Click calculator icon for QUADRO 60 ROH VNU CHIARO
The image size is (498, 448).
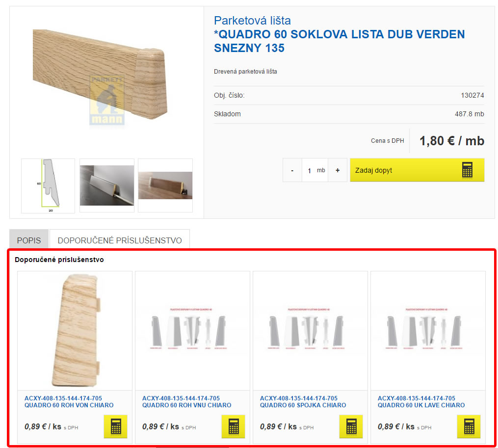pyautogui.click(x=234, y=426)
